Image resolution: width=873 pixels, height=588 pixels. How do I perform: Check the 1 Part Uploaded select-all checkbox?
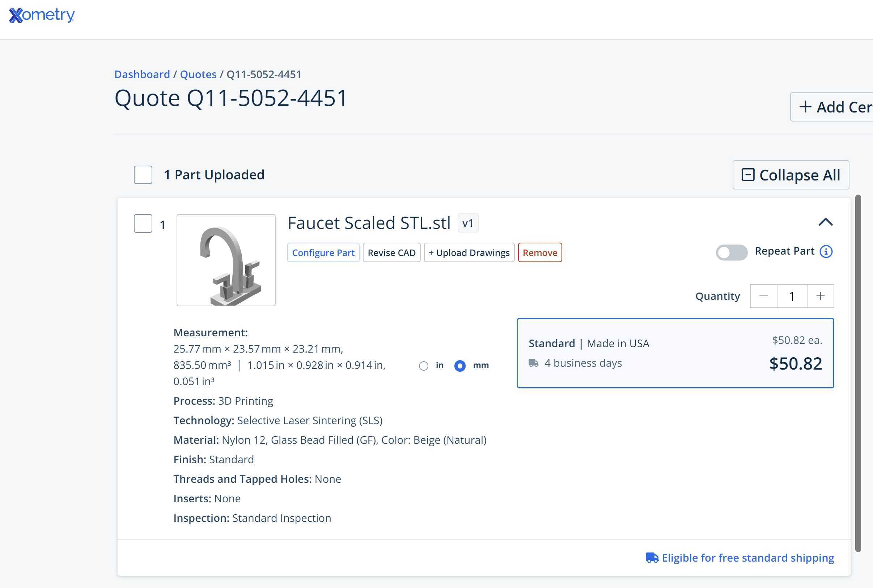pyautogui.click(x=143, y=175)
